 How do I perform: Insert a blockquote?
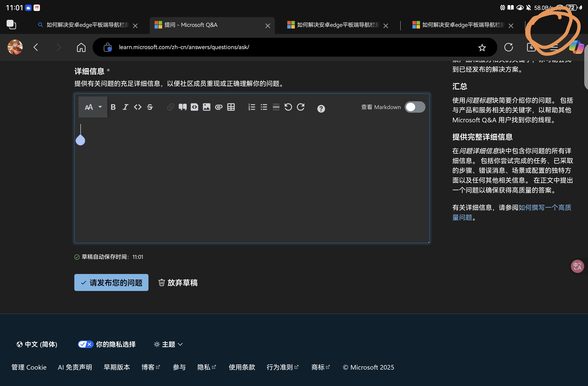(x=182, y=107)
